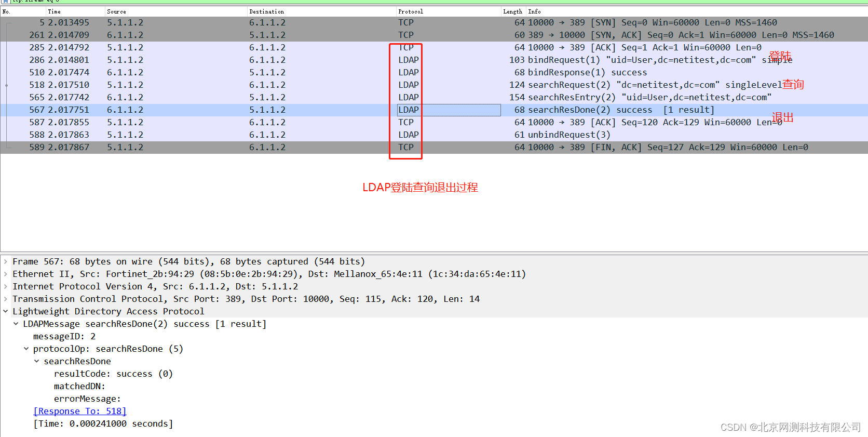Screen dimensions: 868x437
Task: Select packet 589 FIN, ACK row
Action: [x=434, y=147]
